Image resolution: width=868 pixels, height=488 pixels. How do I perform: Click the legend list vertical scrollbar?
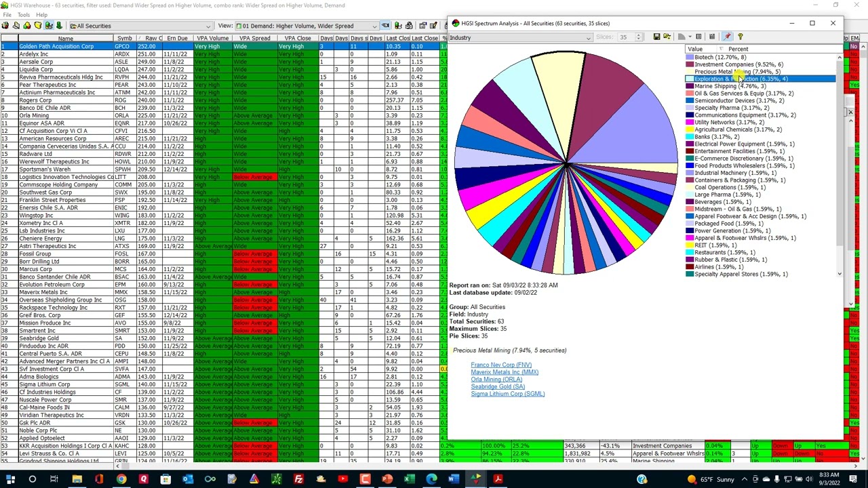(x=840, y=165)
